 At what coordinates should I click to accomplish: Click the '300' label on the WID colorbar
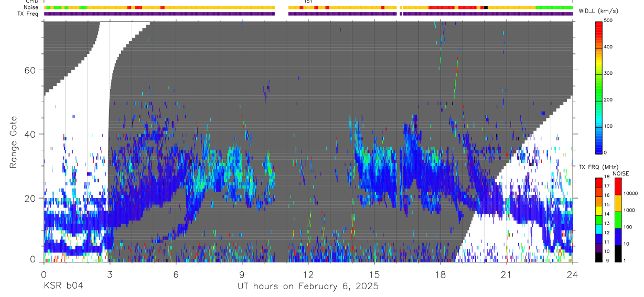[x=609, y=73]
